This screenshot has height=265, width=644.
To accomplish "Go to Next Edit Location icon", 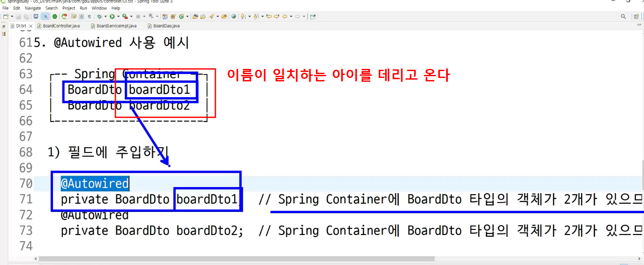I will [x=276, y=17].
